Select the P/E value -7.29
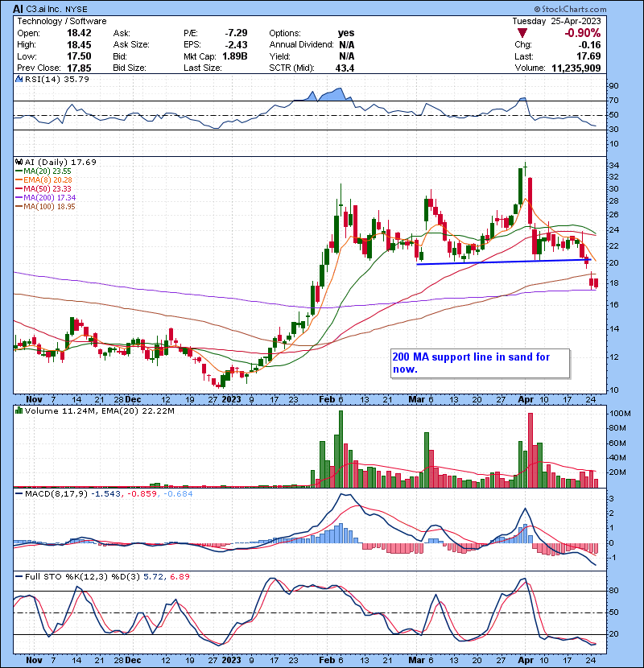Viewport: 644px width, 668px height. coord(236,33)
